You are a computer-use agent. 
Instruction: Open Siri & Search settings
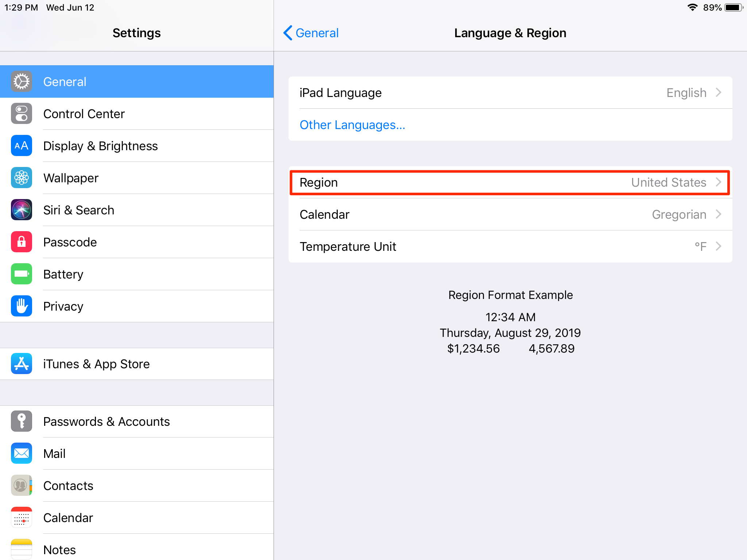click(137, 210)
